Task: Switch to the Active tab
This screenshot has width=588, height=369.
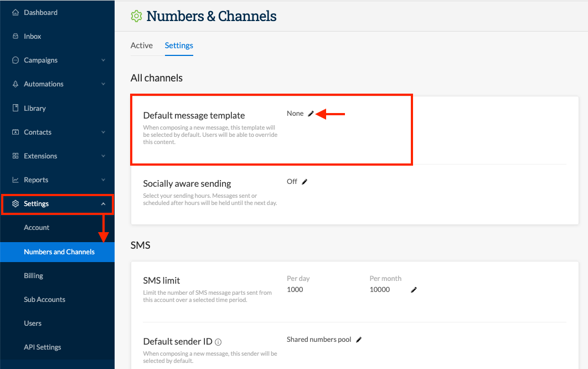Action: tap(141, 45)
